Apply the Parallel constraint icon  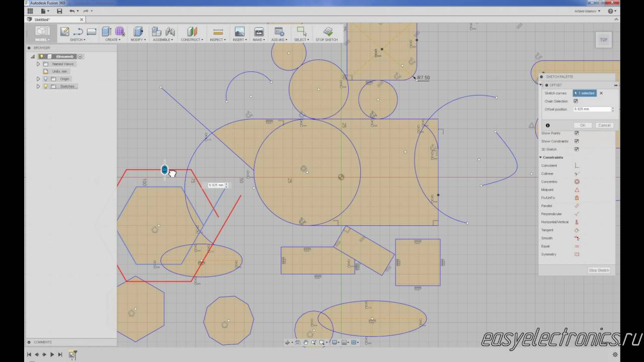click(577, 206)
